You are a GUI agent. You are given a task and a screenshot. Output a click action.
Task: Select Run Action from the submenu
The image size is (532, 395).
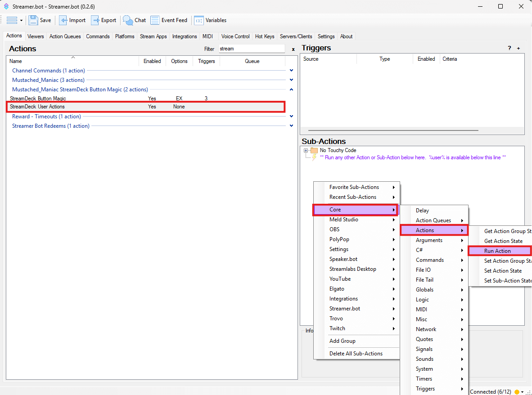click(497, 251)
